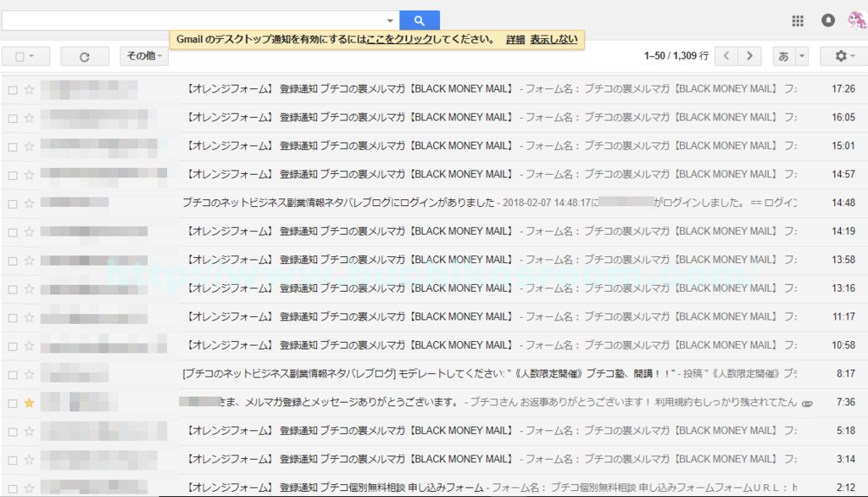The width and height of the screenshot is (868, 497).
Task: Tick the checkbox for the 16:05 email
Action: click(13, 119)
